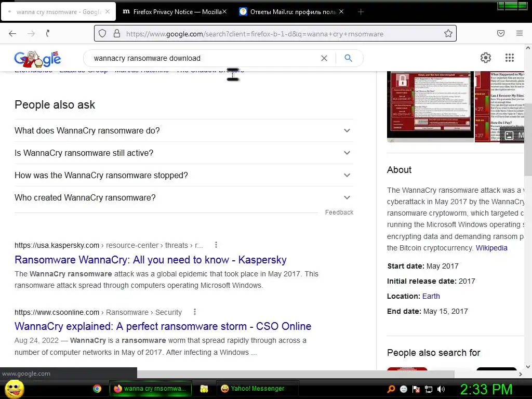The image size is (532, 399).
Task: Click in the Google search field
Action: point(204,58)
